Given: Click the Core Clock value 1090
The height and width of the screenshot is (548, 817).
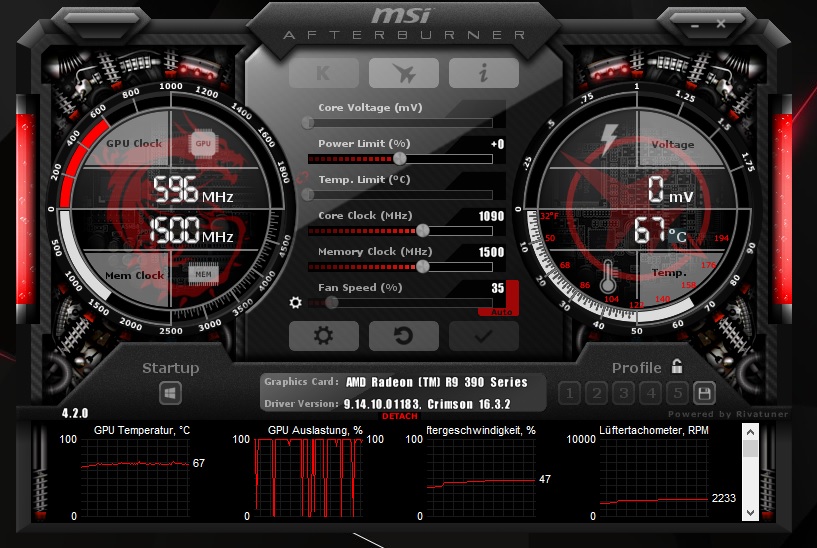Looking at the screenshot, I should (x=491, y=216).
